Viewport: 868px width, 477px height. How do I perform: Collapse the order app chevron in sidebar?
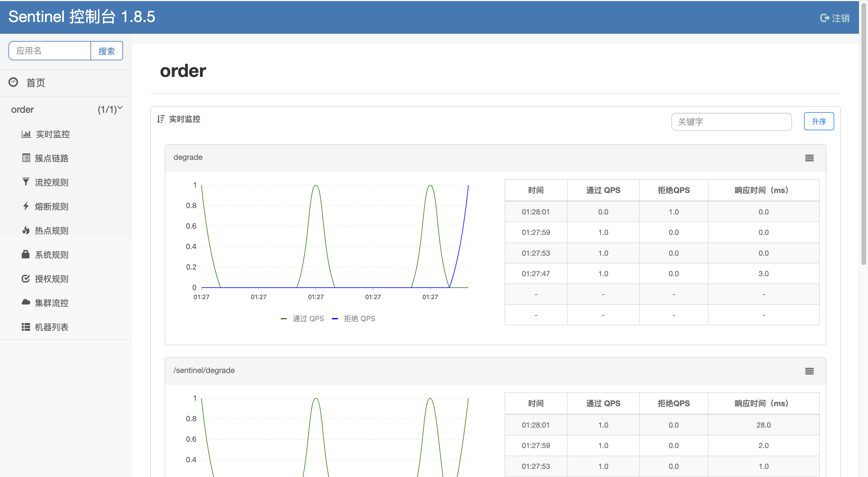click(120, 108)
